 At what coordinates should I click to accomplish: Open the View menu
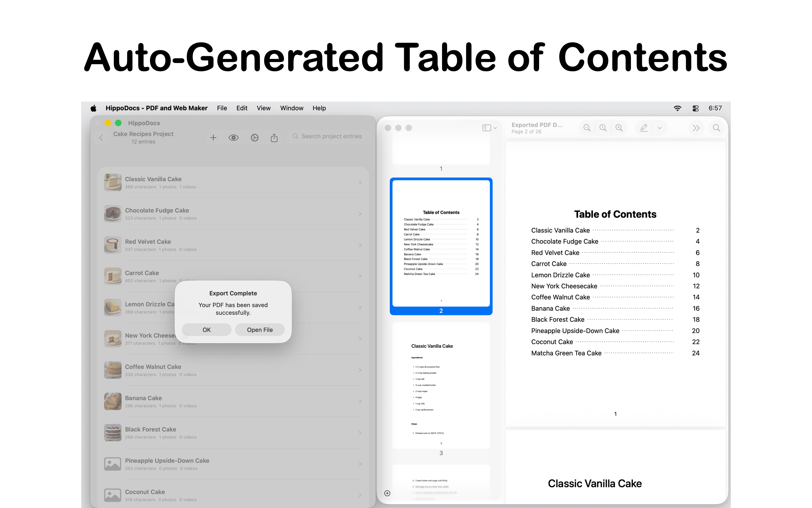click(263, 108)
